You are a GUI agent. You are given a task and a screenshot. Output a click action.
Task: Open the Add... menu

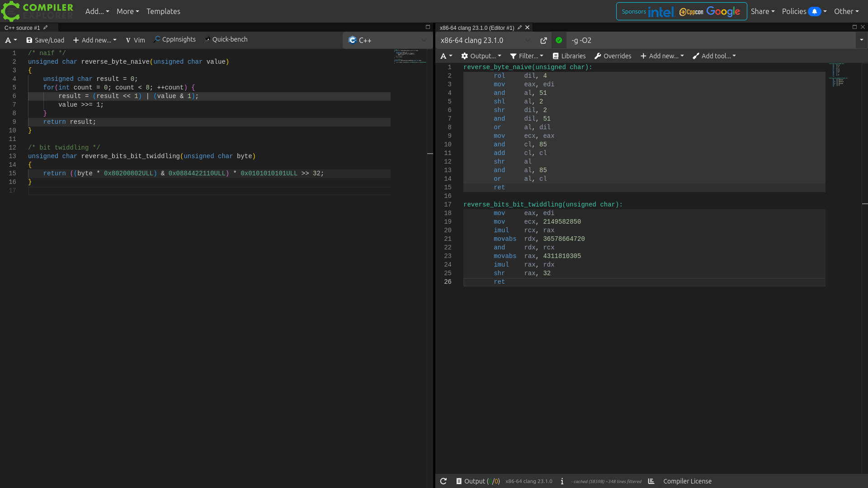coord(97,11)
